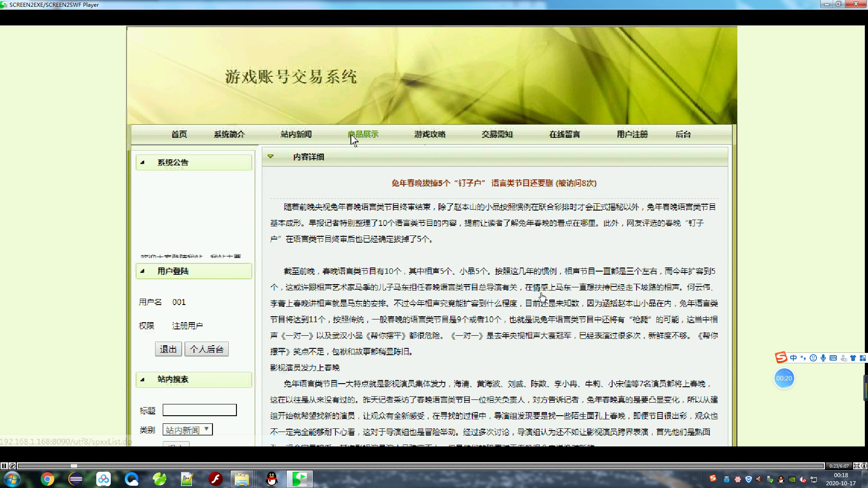Screen dimensions: 868x488
Task: Toggle Chinese/English mode 中 on Sogou bar
Action: click(x=793, y=358)
